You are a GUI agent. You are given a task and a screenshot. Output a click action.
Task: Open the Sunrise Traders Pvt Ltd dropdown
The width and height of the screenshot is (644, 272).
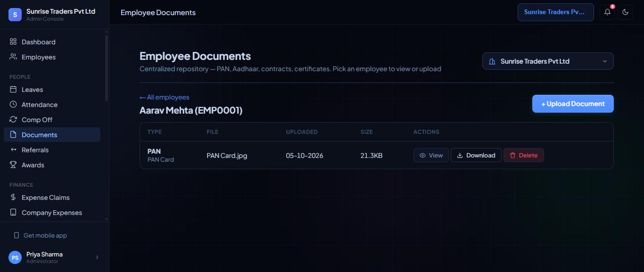click(548, 61)
